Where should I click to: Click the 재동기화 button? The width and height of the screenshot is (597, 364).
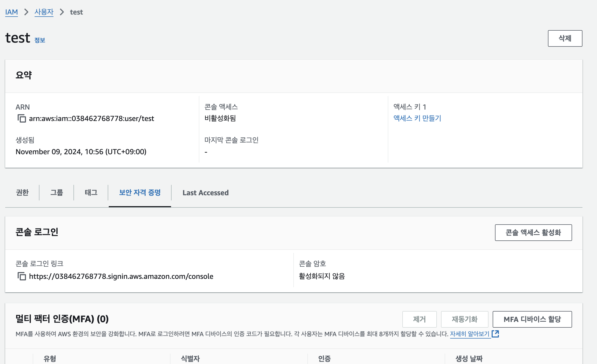click(464, 319)
